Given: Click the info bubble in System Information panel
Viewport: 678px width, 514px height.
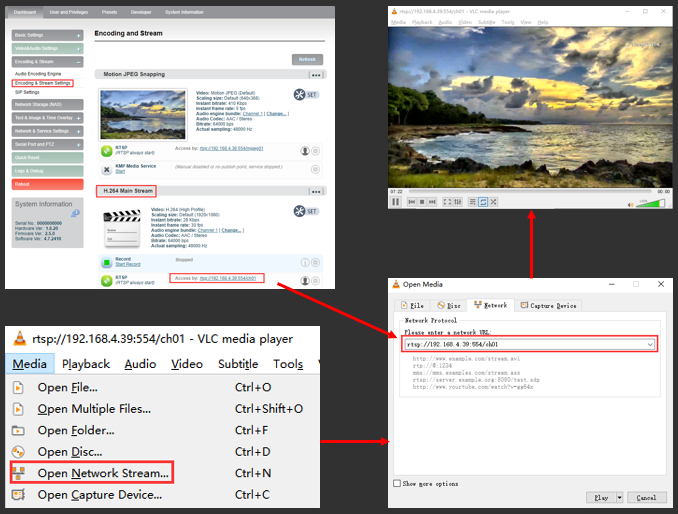Looking at the screenshot, I should pyautogui.click(x=75, y=213).
